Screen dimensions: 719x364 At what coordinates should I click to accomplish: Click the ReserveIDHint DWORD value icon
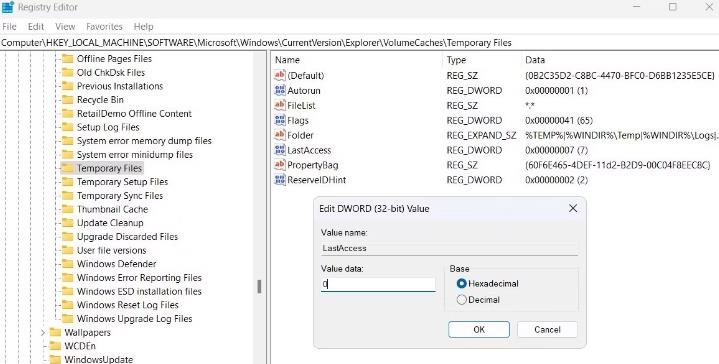280,180
